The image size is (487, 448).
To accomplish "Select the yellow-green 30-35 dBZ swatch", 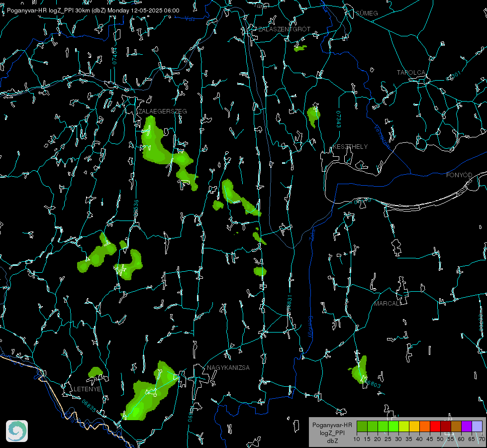I will (404, 426).
